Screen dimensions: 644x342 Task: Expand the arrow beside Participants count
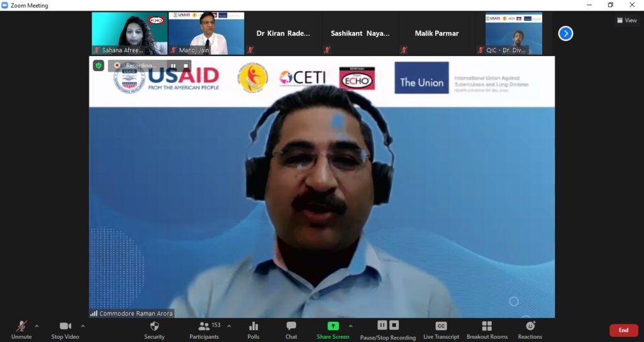click(x=229, y=326)
